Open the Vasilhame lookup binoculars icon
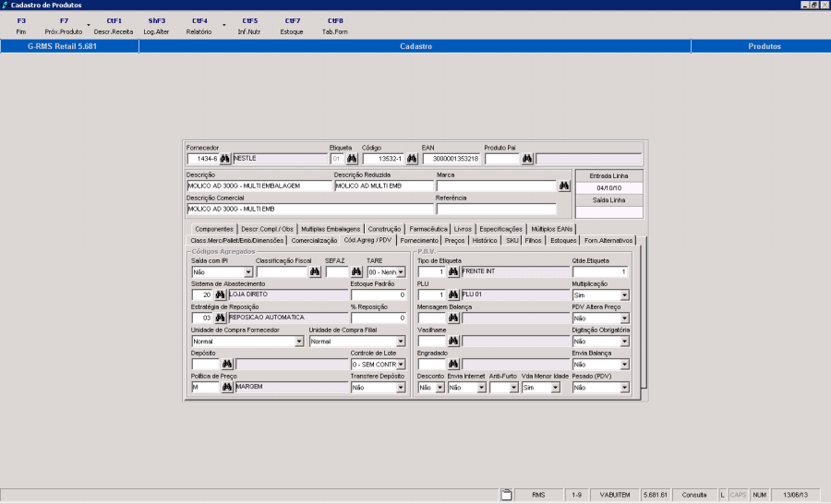The height and width of the screenshot is (504, 831). [x=453, y=341]
